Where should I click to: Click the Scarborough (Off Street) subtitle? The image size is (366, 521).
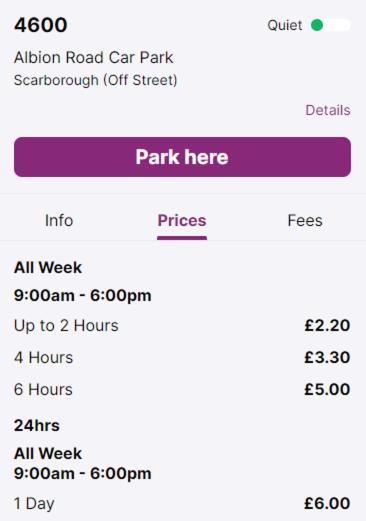pyautogui.click(x=96, y=80)
